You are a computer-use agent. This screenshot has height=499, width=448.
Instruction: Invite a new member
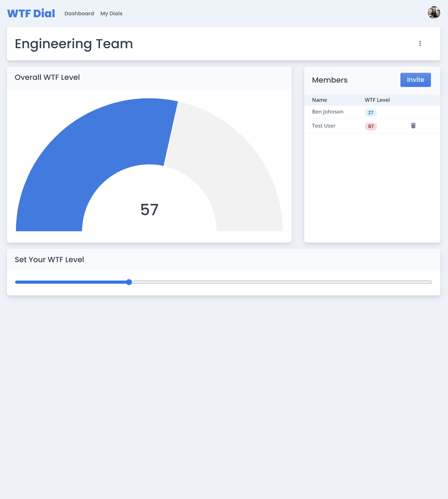pos(415,80)
